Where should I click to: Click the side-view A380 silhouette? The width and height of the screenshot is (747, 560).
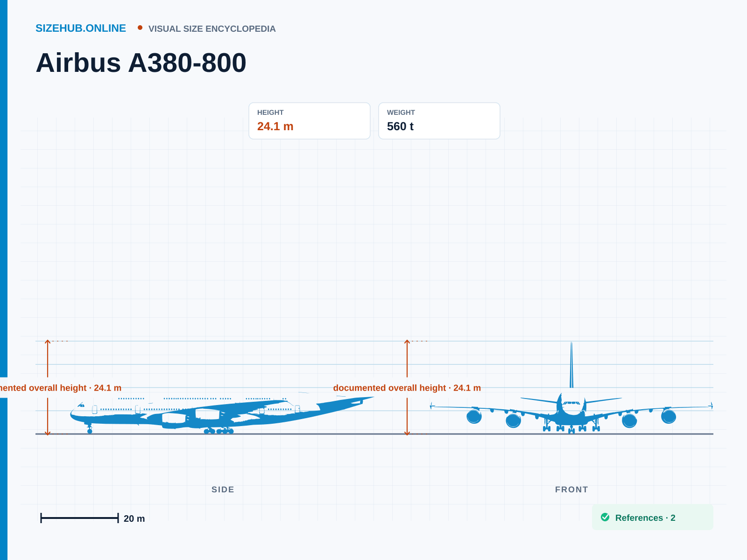222,413
